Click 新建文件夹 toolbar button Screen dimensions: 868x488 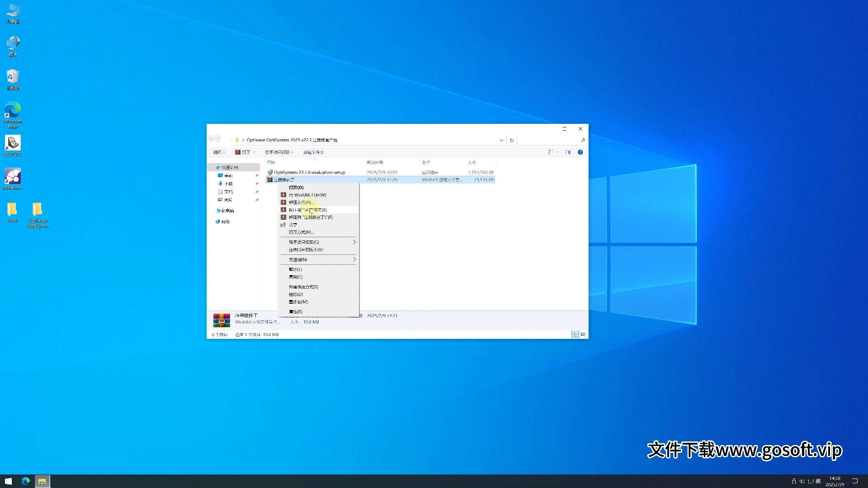[313, 152]
